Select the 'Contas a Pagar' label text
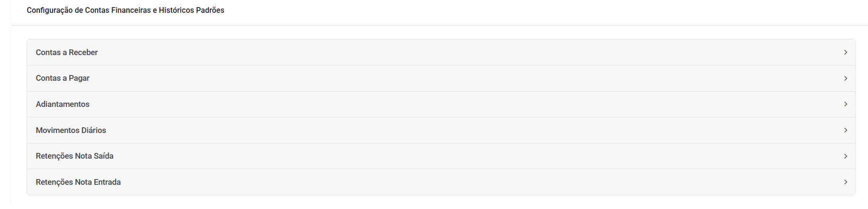 [63, 78]
